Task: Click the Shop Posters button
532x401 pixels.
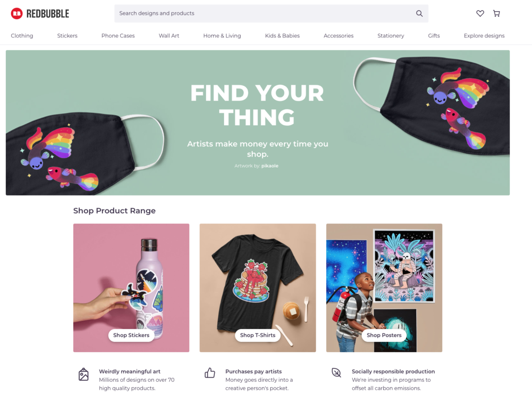Action: 384,335
